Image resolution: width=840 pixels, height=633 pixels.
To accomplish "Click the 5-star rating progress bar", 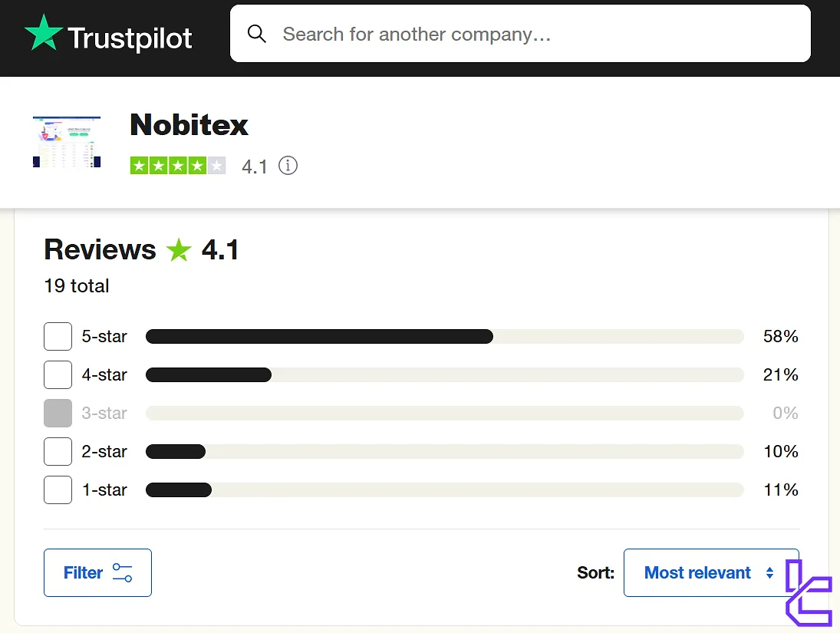I will [x=444, y=336].
